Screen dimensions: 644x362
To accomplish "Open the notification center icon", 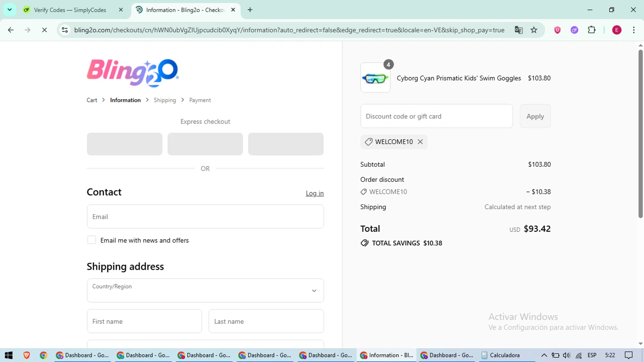I will (629, 355).
